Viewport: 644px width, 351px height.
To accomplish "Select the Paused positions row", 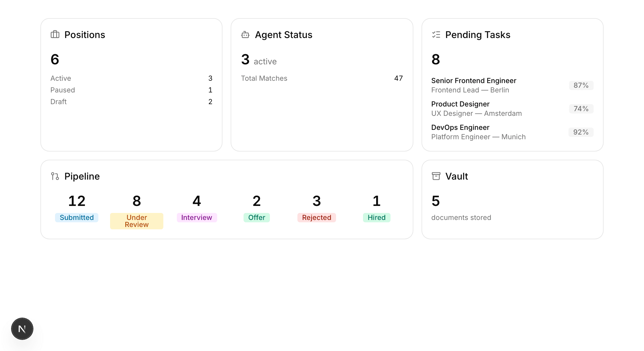I will click(x=131, y=90).
